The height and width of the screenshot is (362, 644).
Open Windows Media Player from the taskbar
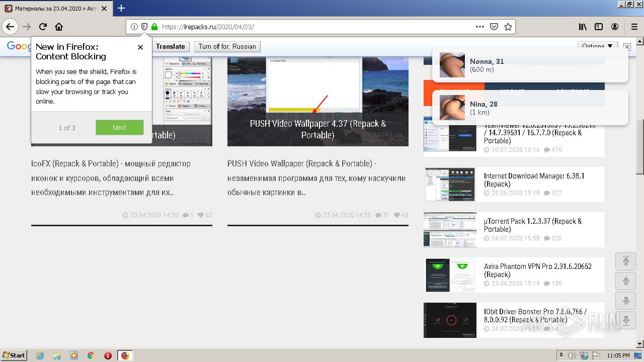click(x=74, y=355)
